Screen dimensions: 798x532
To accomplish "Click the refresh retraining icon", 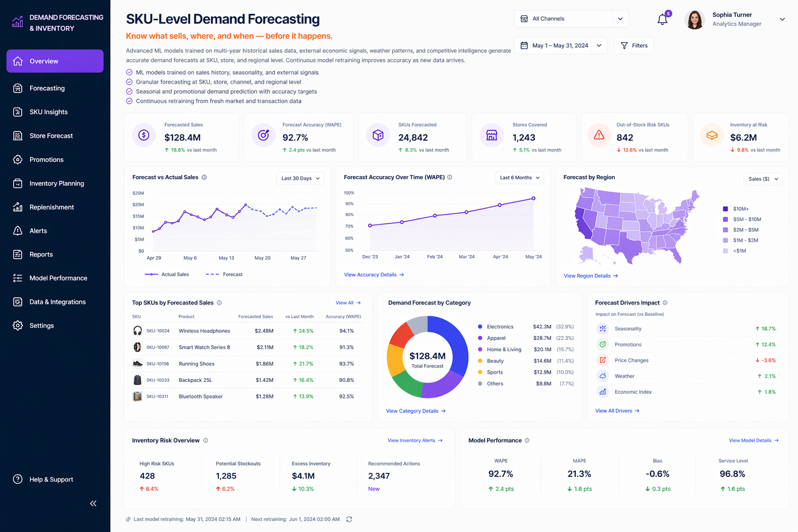I will pos(349,519).
